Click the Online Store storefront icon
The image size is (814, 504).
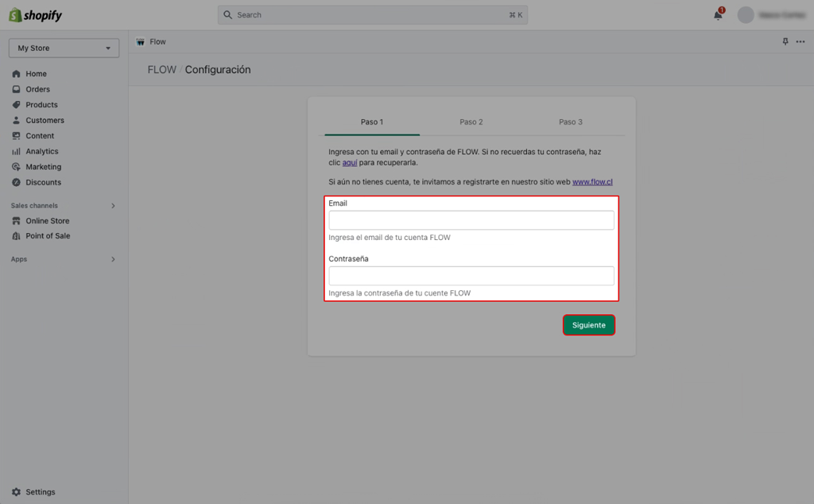pyautogui.click(x=16, y=221)
